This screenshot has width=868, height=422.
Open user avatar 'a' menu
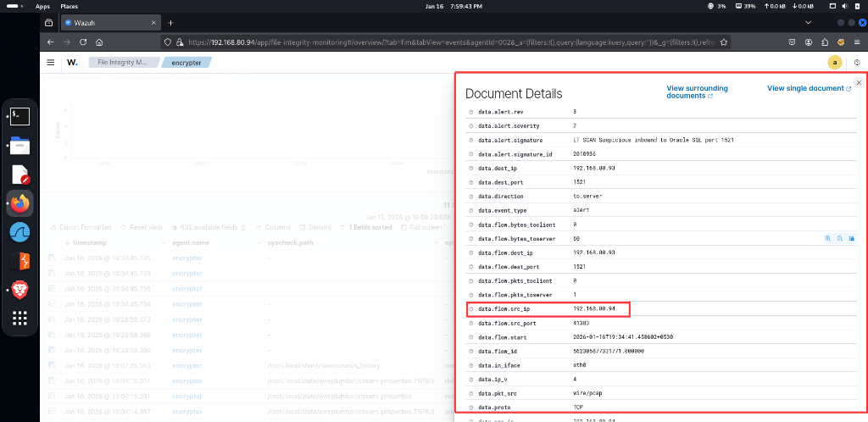coord(835,63)
